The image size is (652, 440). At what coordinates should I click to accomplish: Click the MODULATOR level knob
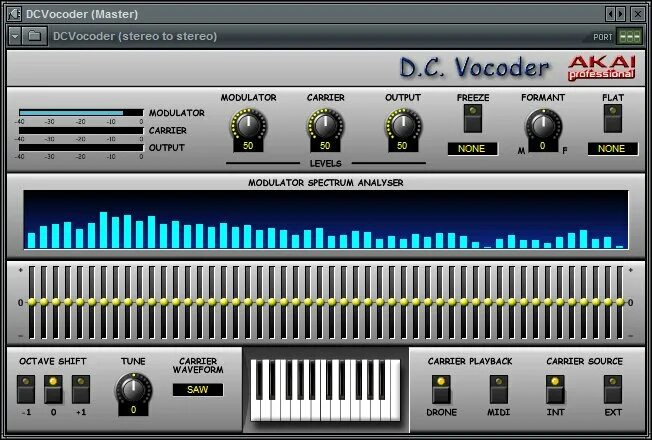click(248, 125)
